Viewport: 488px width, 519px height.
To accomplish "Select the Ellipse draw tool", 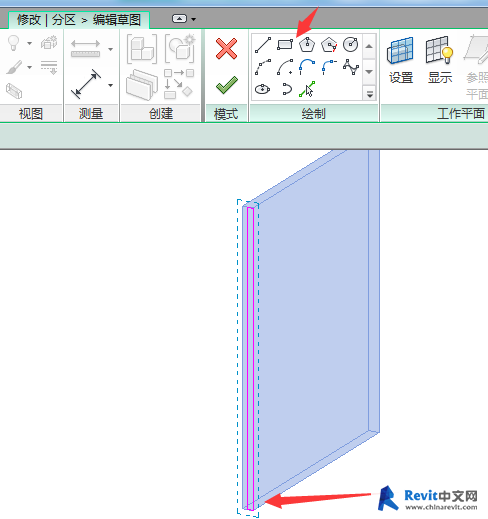I will point(263,89).
